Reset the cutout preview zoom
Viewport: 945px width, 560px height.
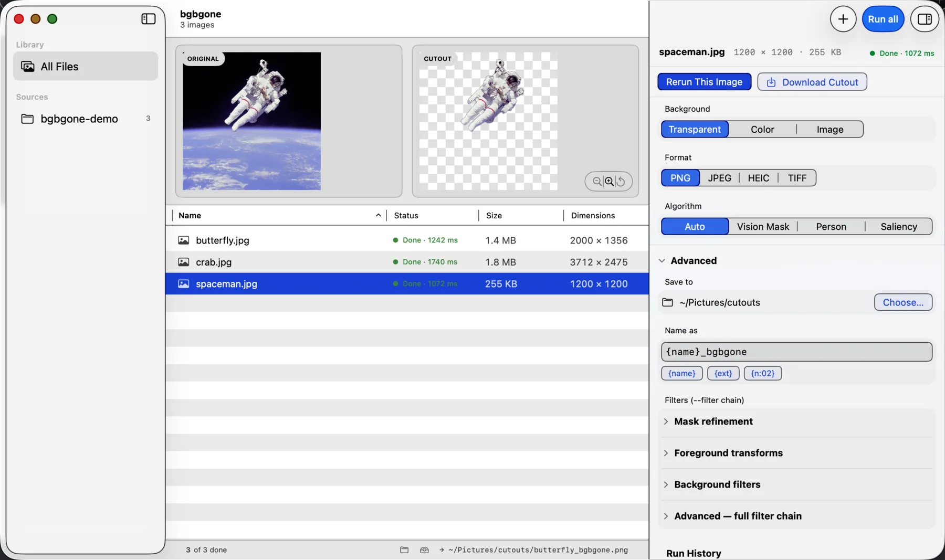pyautogui.click(x=621, y=182)
